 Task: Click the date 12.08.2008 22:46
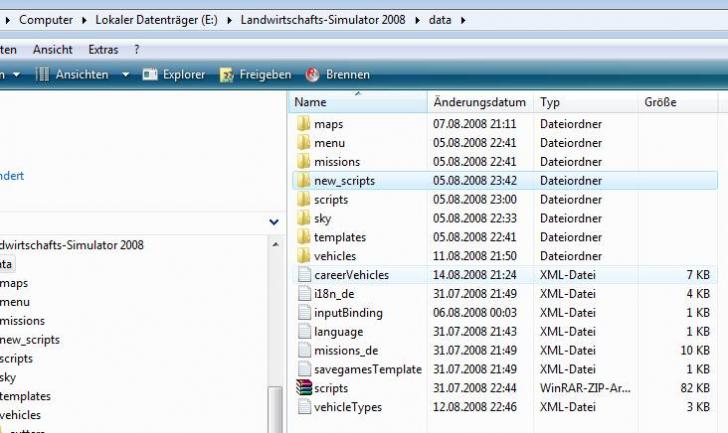click(474, 407)
